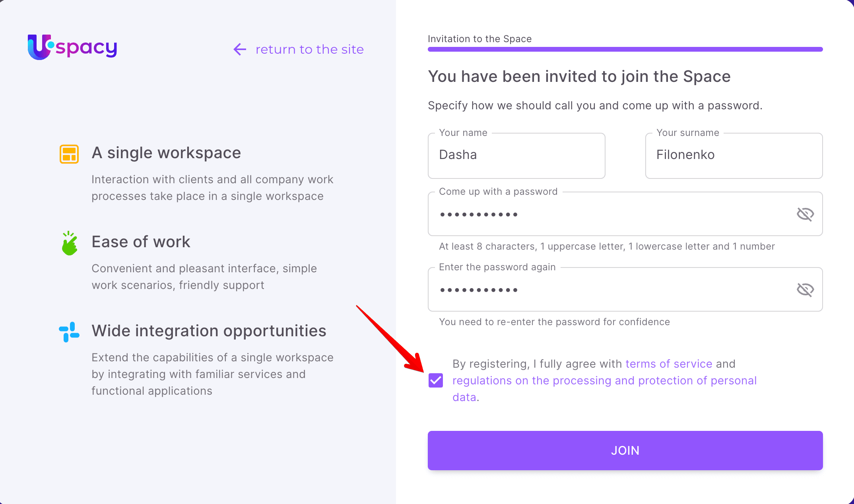Click the Come up with a password field
The height and width of the screenshot is (504, 854).
pos(608,215)
